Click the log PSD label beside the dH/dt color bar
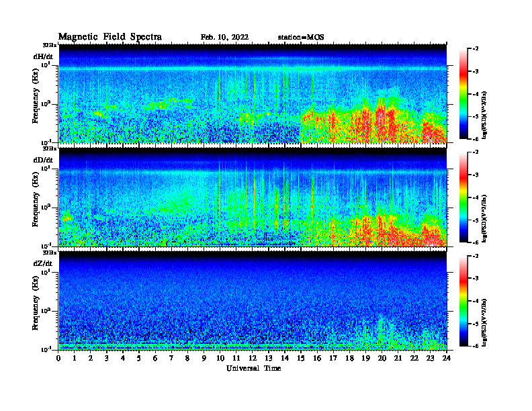The width and height of the screenshot is (532, 411). point(484,115)
